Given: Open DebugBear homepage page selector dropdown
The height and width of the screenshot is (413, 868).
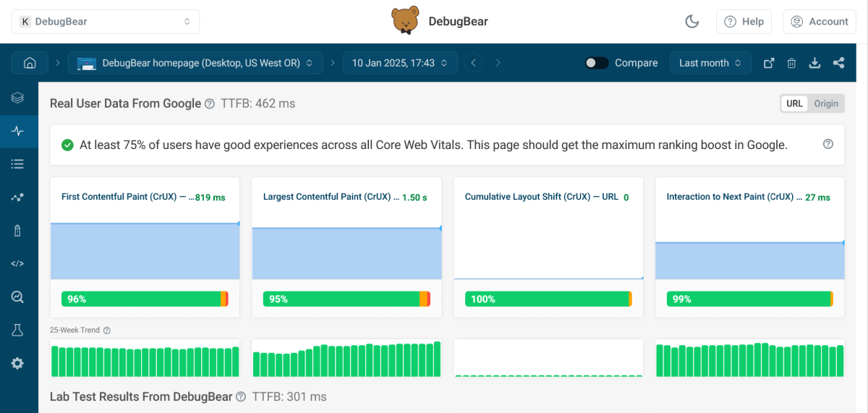Looking at the screenshot, I should click(195, 63).
